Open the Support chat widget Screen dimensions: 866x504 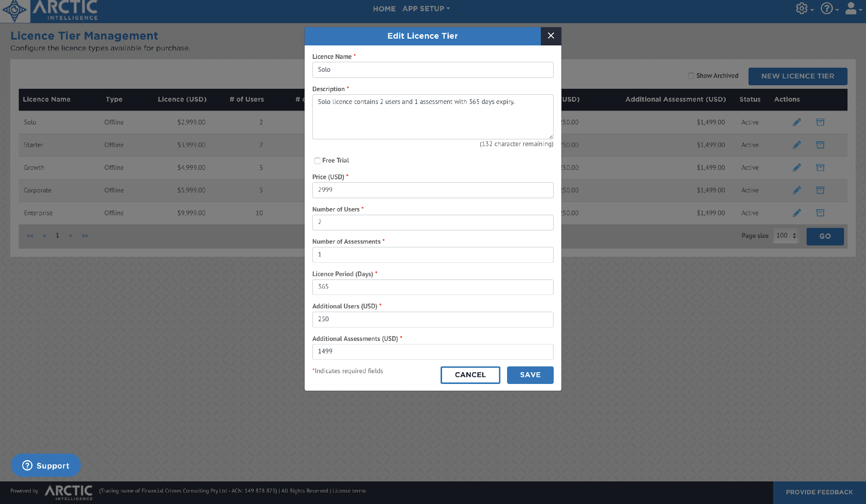pos(46,465)
